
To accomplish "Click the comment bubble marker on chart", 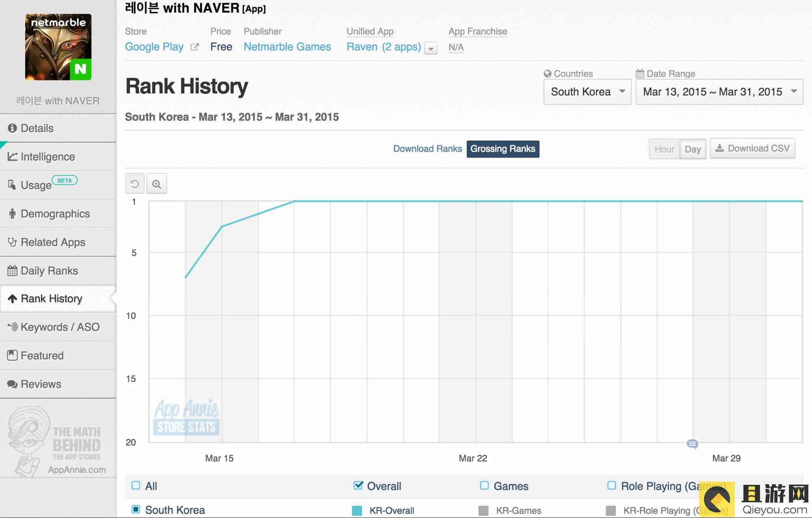I will (692, 444).
